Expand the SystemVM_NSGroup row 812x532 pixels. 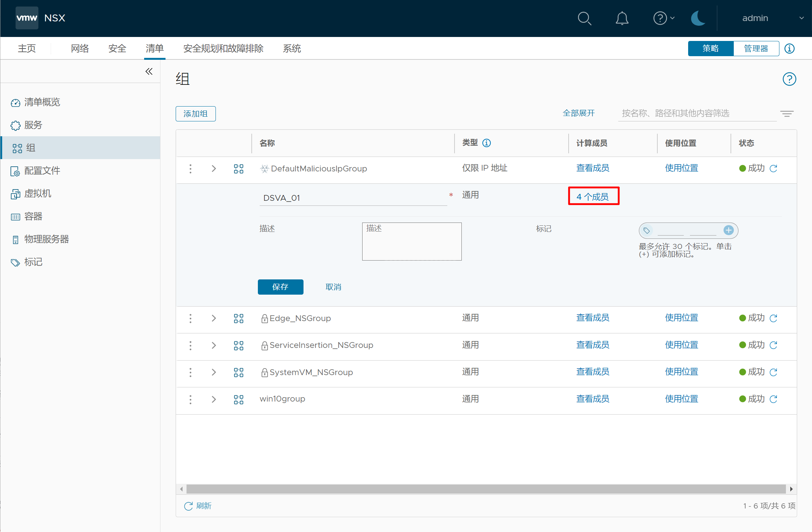(214, 372)
